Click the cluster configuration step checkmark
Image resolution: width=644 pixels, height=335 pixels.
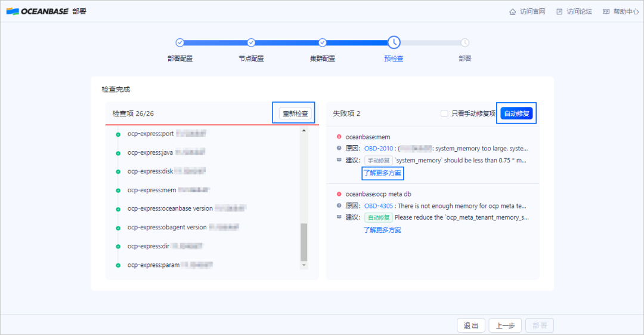click(322, 42)
